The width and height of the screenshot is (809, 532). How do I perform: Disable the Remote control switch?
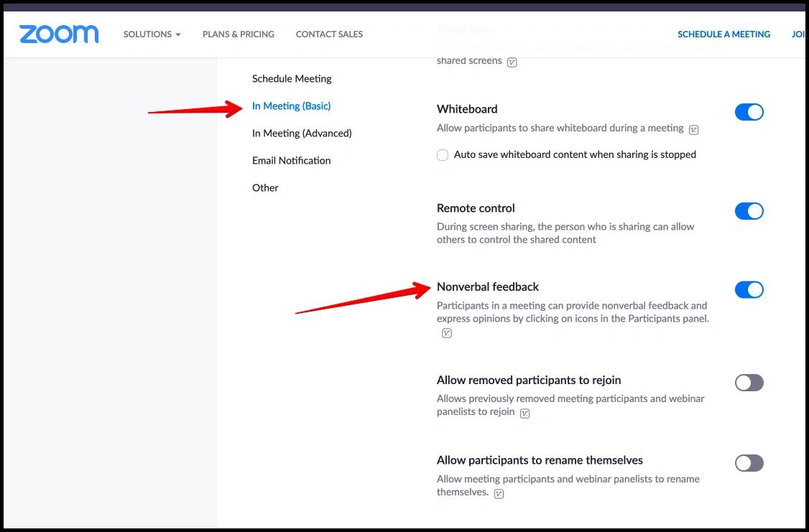tap(749, 211)
